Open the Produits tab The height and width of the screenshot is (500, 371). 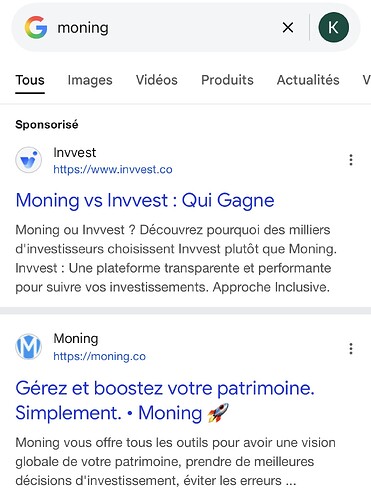227,80
